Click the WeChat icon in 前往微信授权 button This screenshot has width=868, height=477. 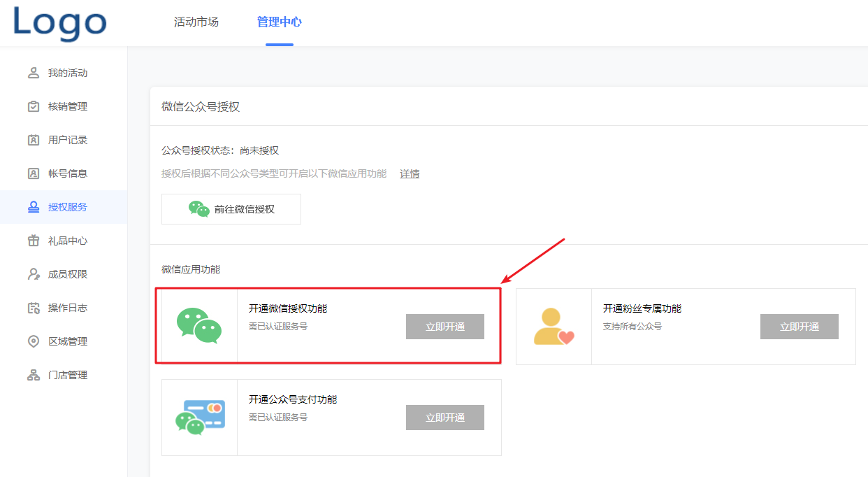click(x=199, y=209)
